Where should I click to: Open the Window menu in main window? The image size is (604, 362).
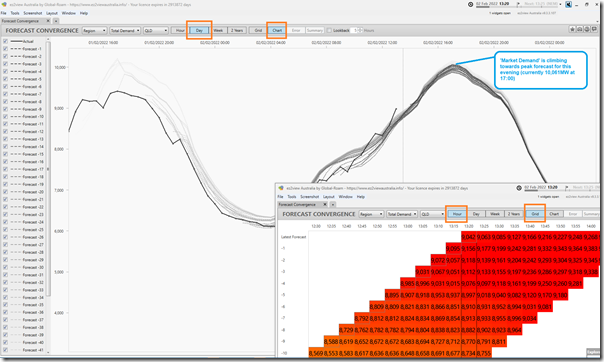click(x=69, y=13)
